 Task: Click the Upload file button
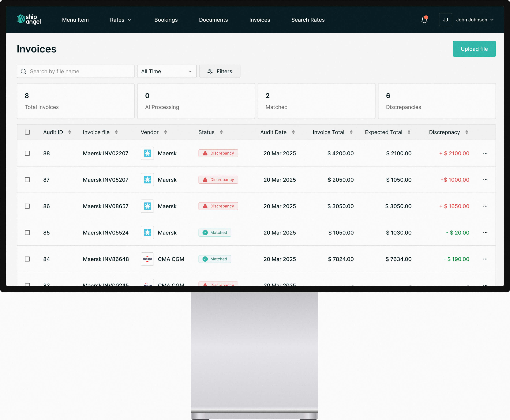pyautogui.click(x=474, y=49)
